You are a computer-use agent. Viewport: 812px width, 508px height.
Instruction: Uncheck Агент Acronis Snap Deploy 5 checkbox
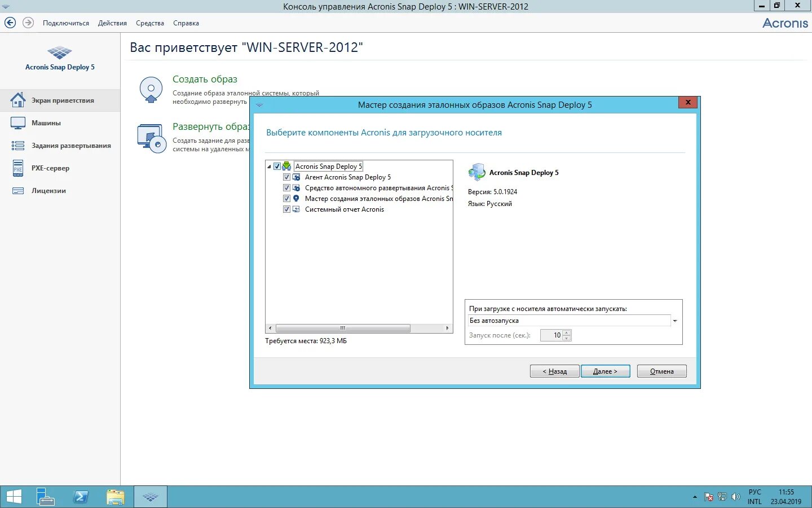(286, 177)
